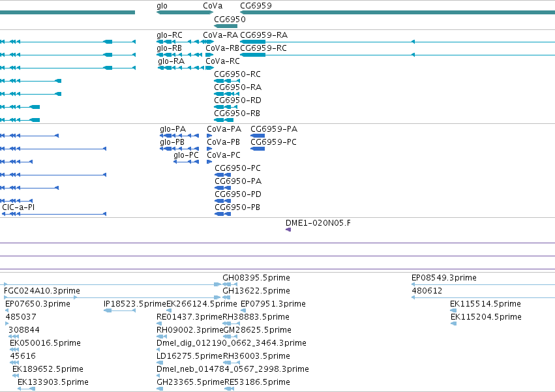
Task: Select the DME1-020N05.F feature label
Action: [x=318, y=223]
